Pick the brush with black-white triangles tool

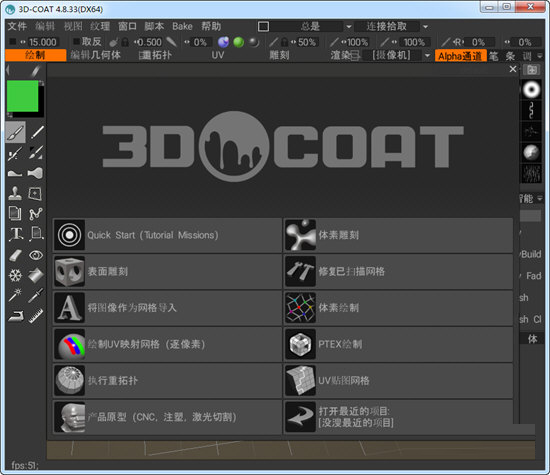[x=36, y=153]
